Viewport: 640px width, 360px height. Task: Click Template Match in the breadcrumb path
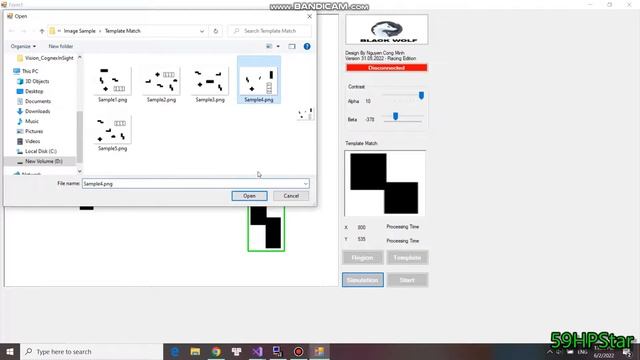click(122, 31)
